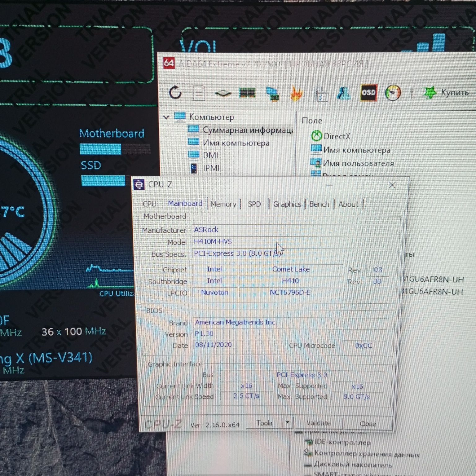Open the memory module icon in AIDA64 toolbar
This screenshot has width=476, height=476.
(247, 93)
